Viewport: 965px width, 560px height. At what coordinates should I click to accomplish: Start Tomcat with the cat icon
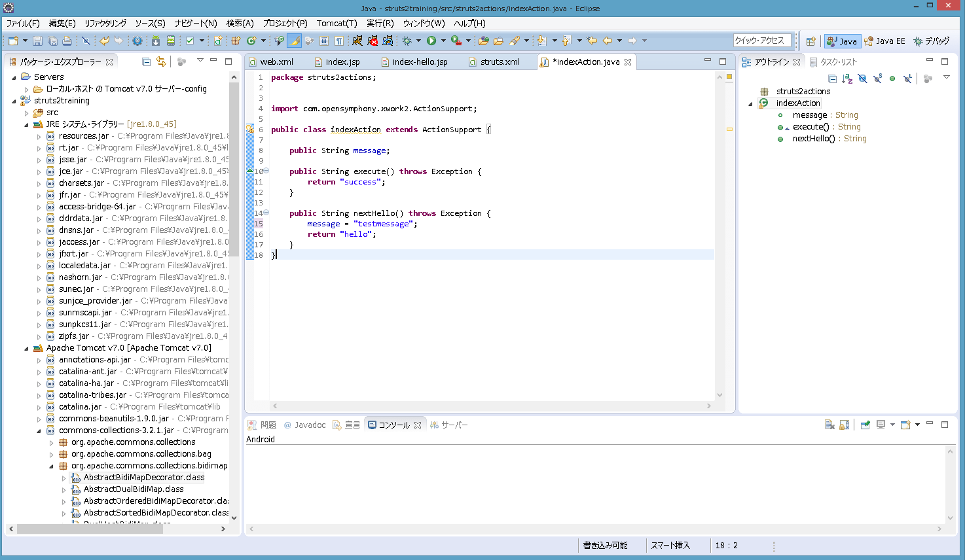coord(357,41)
